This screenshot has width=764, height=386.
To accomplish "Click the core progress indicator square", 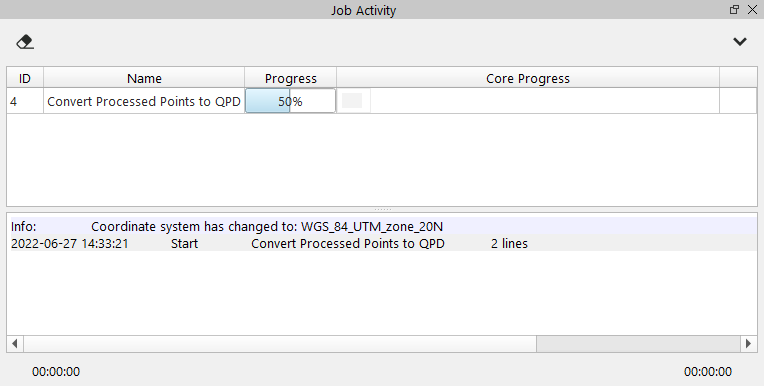I will (x=352, y=100).
